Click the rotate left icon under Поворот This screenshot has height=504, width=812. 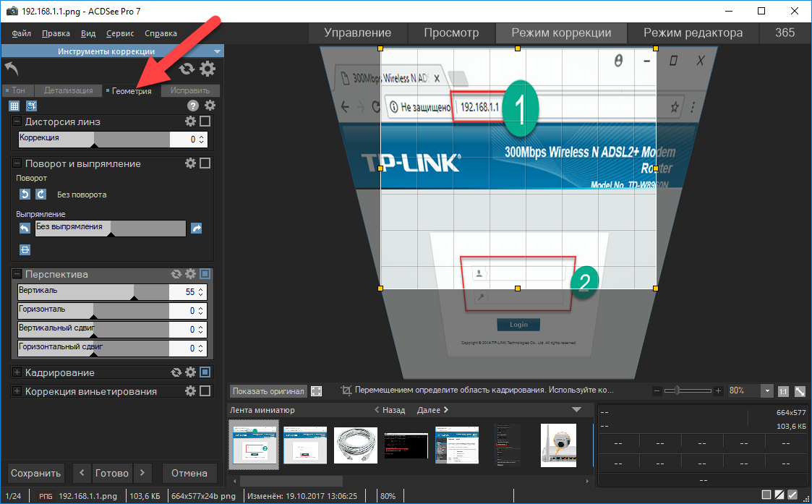click(x=25, y=195)
